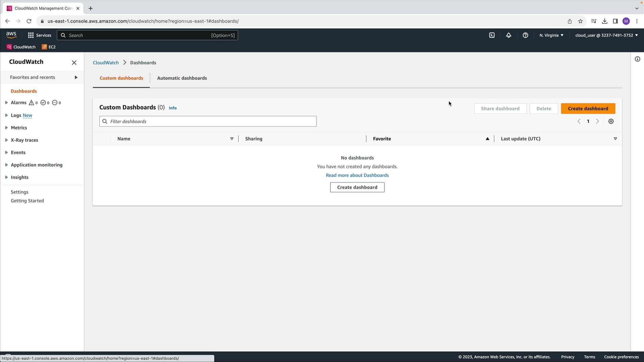Select the Custom dashboards tab
This screenshot has height=362, width=644.
[x=121, y=78]
